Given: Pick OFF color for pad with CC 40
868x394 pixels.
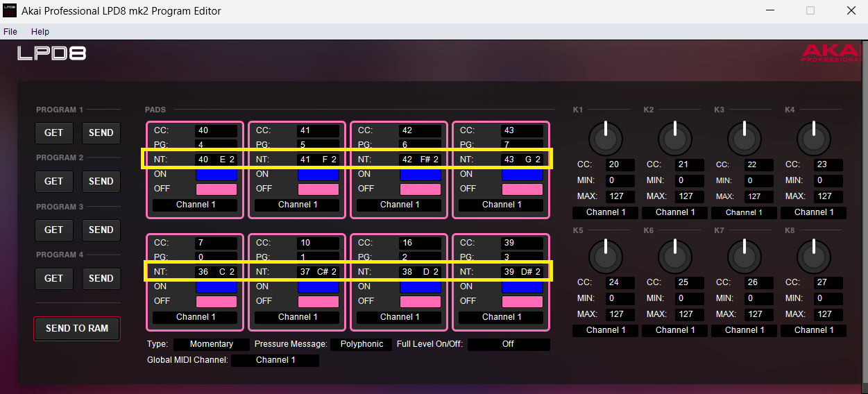Looking at the screenshot, I should [x=216, y=189].
